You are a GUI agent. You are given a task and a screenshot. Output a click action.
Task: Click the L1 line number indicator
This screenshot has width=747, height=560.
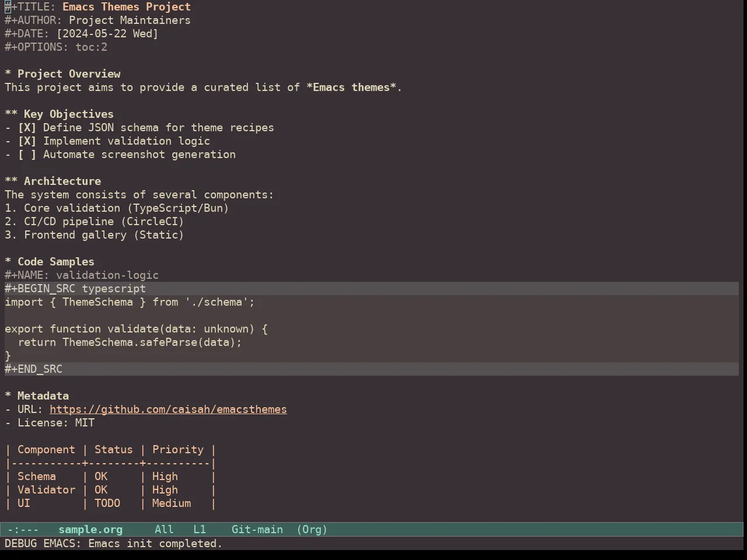[x=200, y=530]
